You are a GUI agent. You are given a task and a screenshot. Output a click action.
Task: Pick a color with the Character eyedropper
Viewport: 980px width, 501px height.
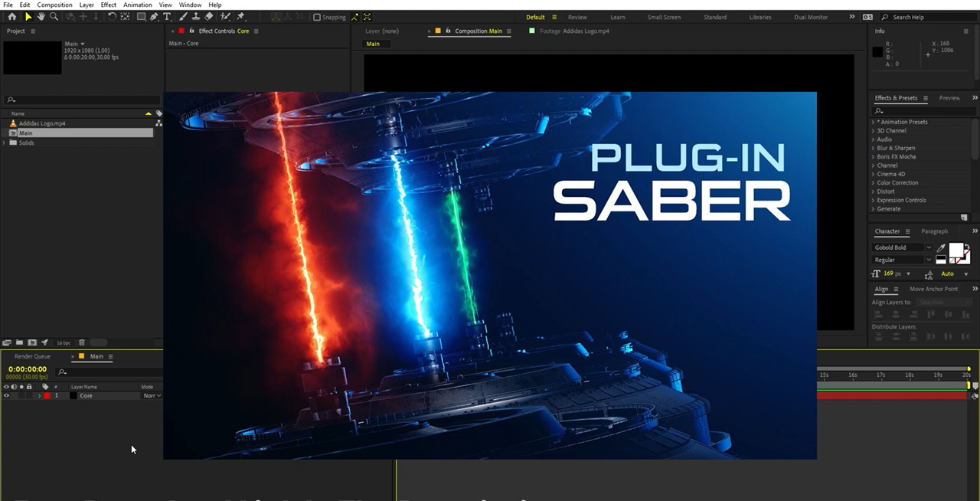[942, 247]
